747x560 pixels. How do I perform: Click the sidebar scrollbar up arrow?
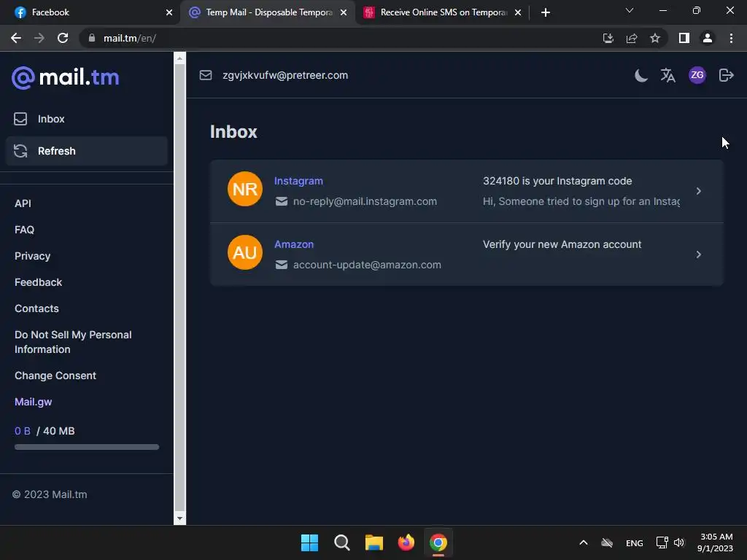[179, 58]
